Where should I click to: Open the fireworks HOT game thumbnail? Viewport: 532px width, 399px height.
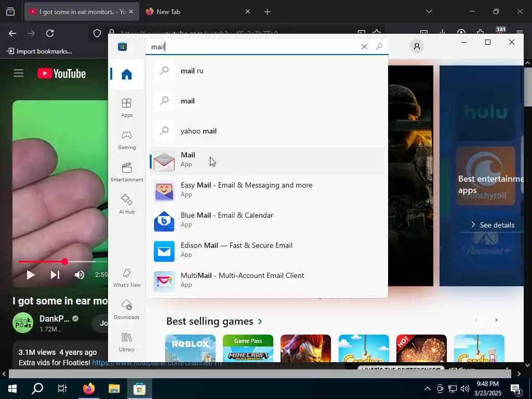421,348
